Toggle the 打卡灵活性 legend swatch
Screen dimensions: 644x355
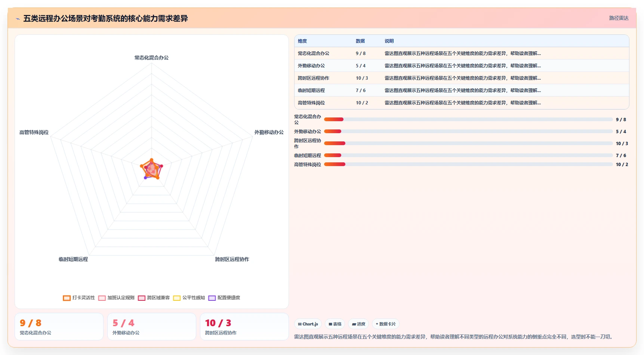[67, 298]
